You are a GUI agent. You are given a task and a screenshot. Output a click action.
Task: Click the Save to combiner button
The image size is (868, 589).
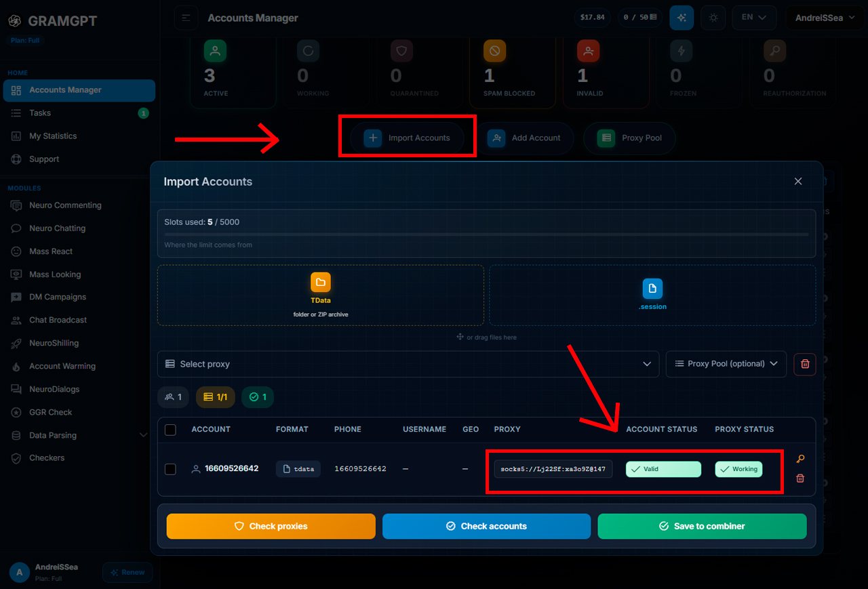click(703, 526)
